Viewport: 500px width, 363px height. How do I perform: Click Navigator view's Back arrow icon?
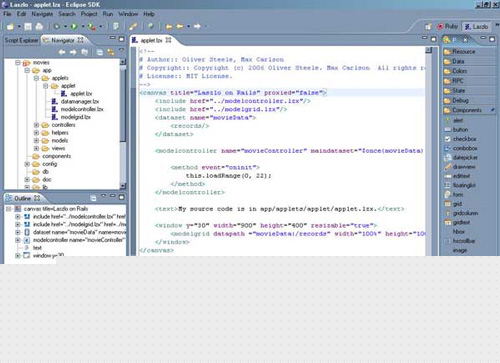coord(62,52)
